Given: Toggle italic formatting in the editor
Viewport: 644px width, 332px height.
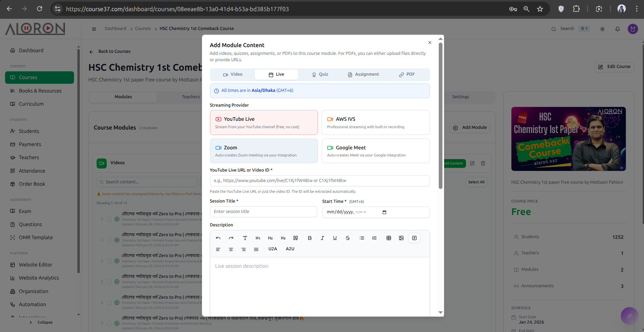Looking at the screenshot, I should click(x=322, y=238).
